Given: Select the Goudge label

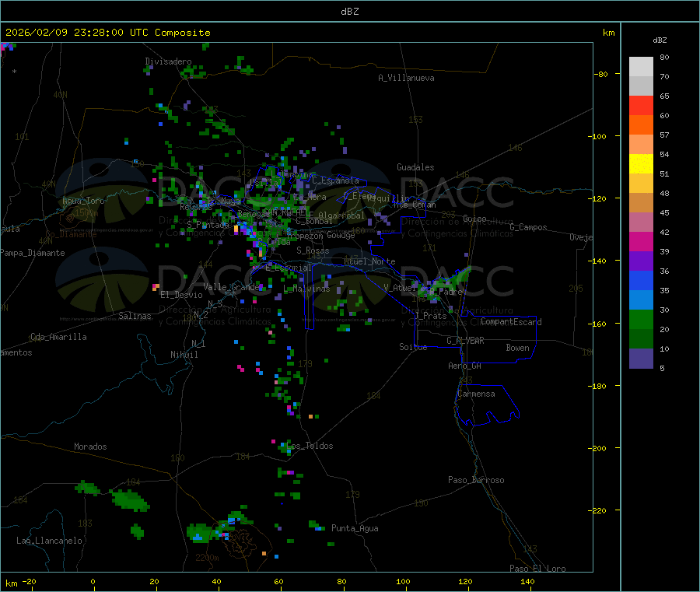Looking at the screenshot, I should [x=341, y=235].
